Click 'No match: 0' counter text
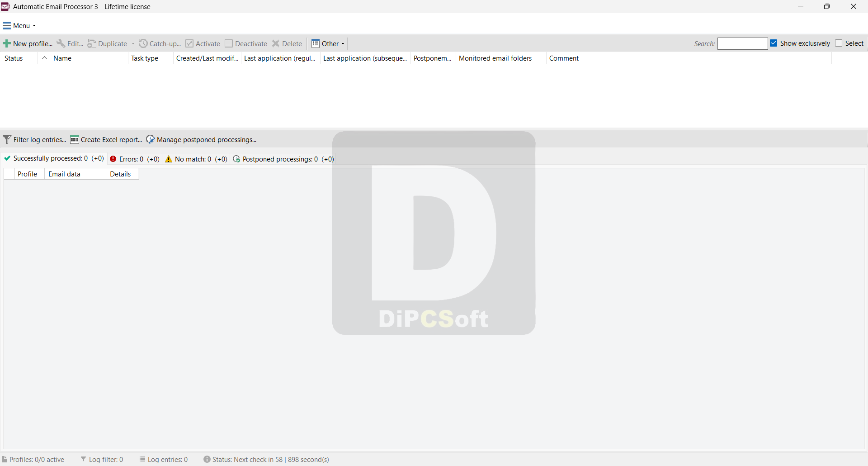Image resolution: width=868 pixels, height=466 pixels. [x=193, y=159]
